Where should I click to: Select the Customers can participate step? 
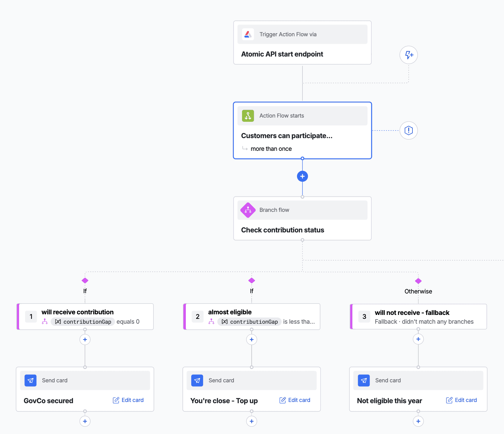click(302, 131)
